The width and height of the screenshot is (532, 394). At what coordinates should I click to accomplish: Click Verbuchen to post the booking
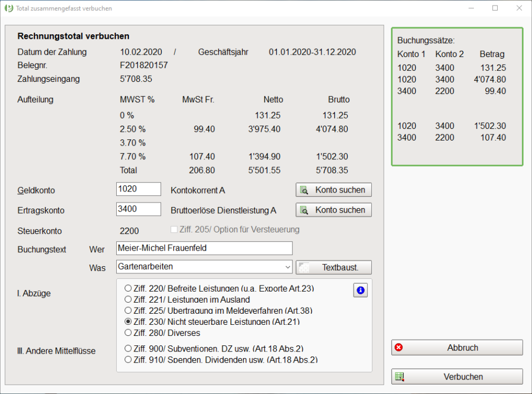pos(457,377)
